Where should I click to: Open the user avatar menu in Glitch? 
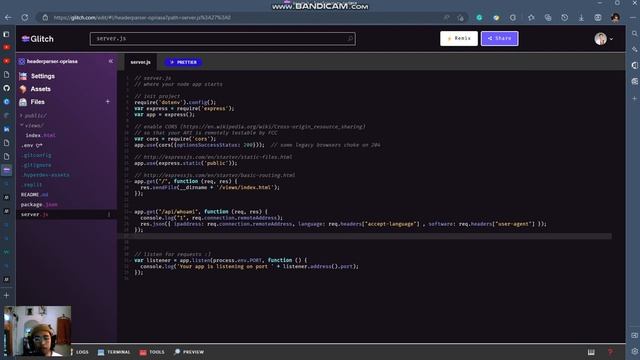[x=604, y=39]
